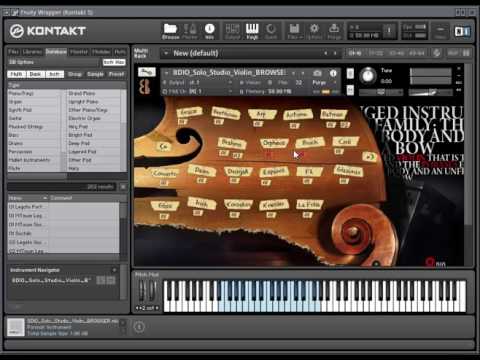Toggle the Preset filter button
Screen dimensions: 480x360
click(116, 74)
